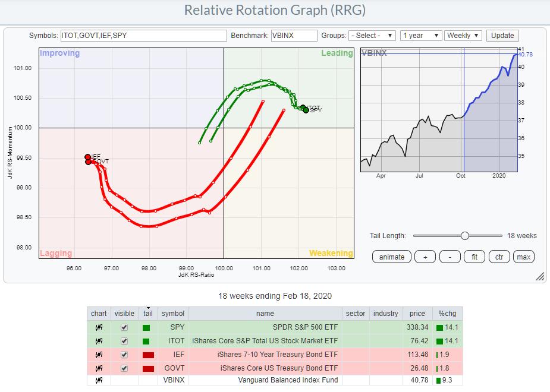Open the chart icon for ITOT

(98, 341)
